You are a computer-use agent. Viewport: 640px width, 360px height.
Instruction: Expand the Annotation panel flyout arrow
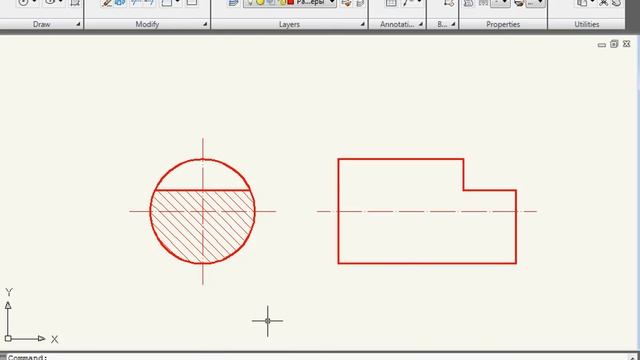(421, 24)
